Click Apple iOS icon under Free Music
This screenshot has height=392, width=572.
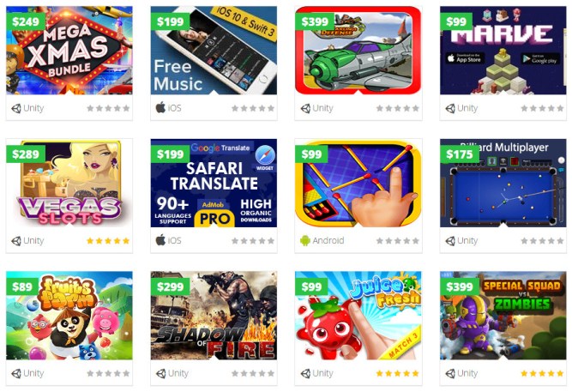(160, 108)
